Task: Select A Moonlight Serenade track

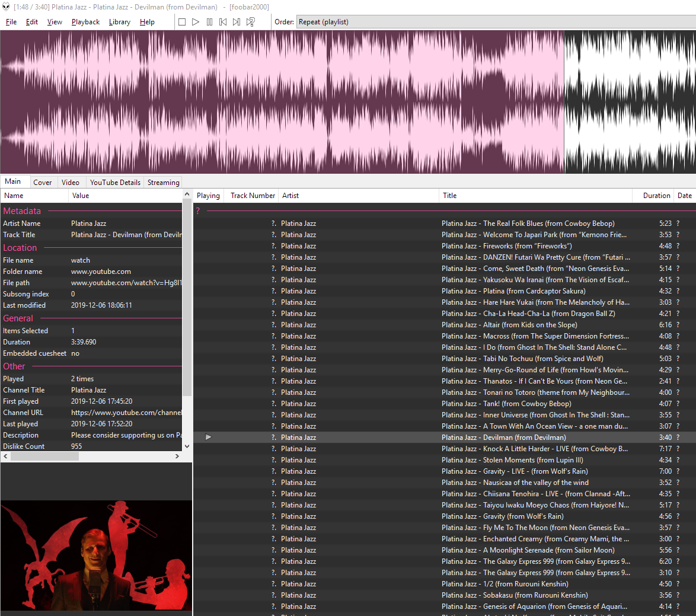Action: 445,550
